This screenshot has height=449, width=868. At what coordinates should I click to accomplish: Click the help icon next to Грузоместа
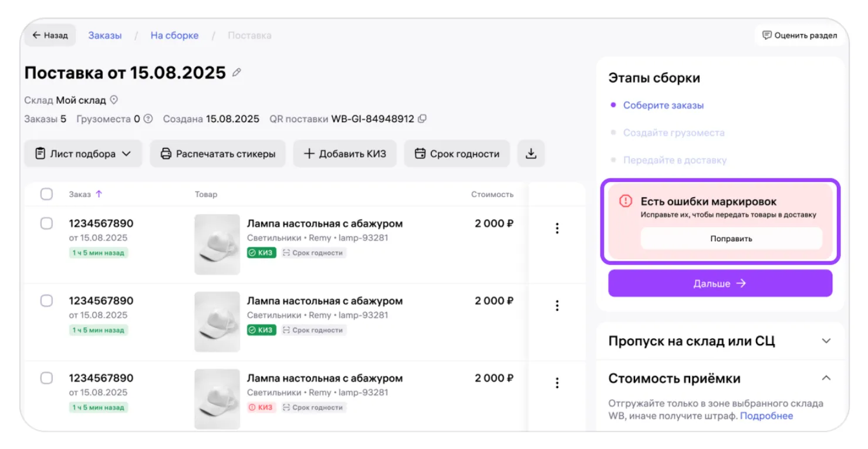[148, 119]
